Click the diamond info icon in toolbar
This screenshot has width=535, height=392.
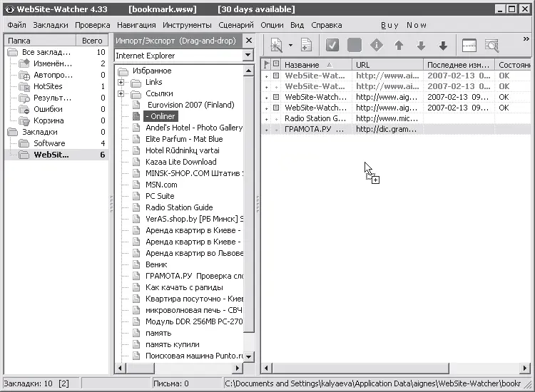pyautogui.click(x=377, y=46)
